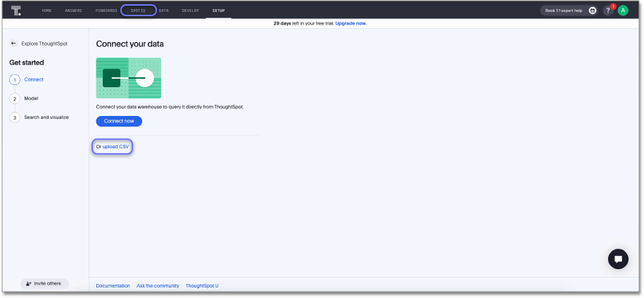
Task: Click the Invite others button
Action: (44, 283)
